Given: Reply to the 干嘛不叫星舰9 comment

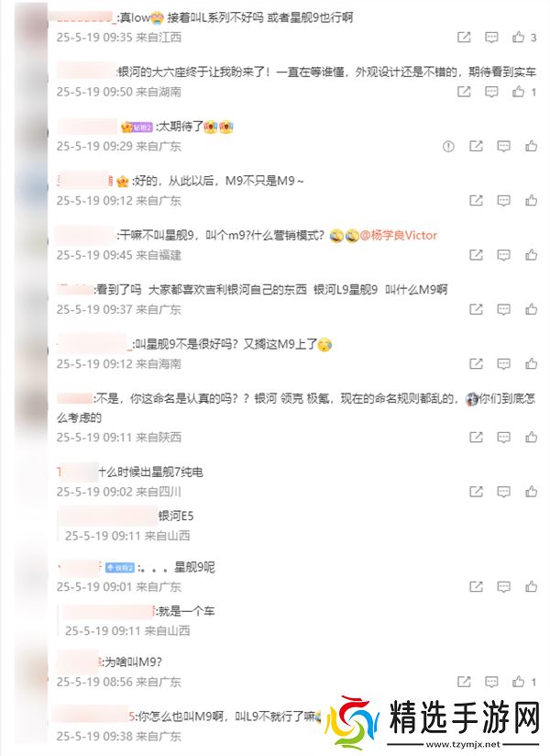Looking at the screenshot, I should 504,255.
